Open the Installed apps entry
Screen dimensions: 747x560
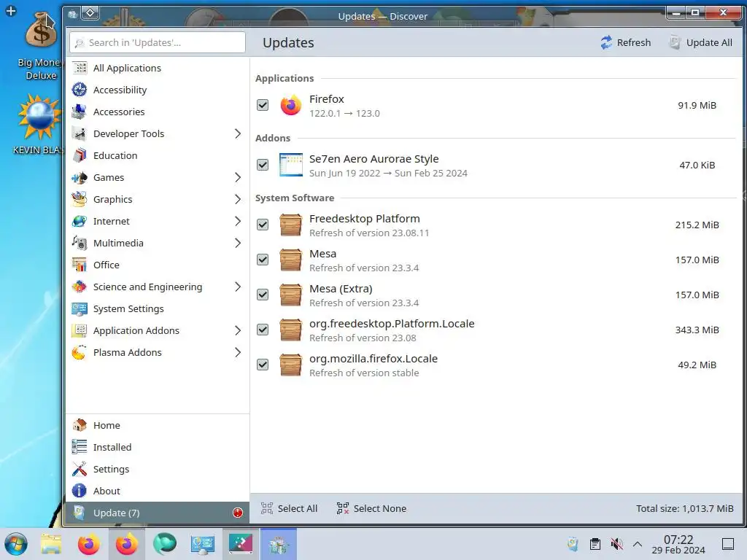[158, 447]
